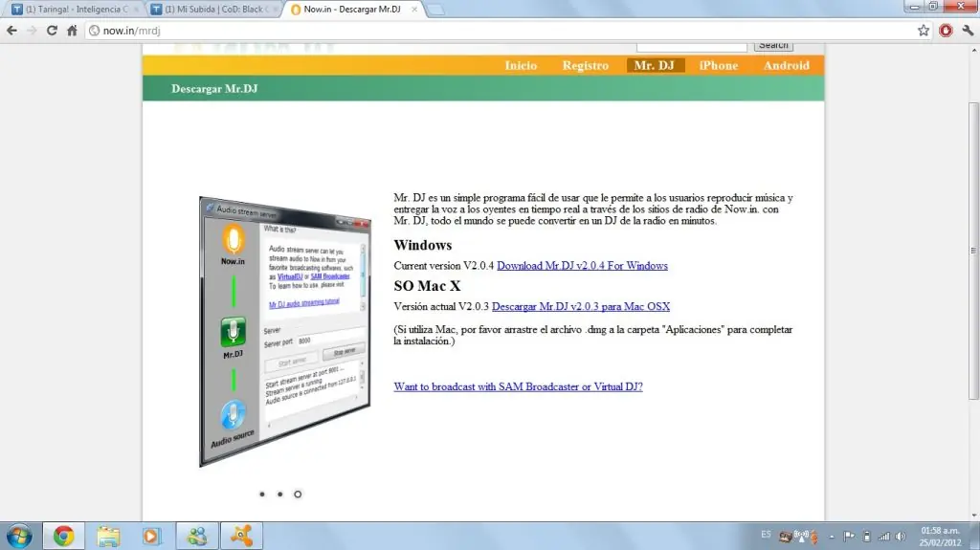Close the Now.in Descargar Mr.DJ tab
The image size is (980, 550).
click(413, 10)
